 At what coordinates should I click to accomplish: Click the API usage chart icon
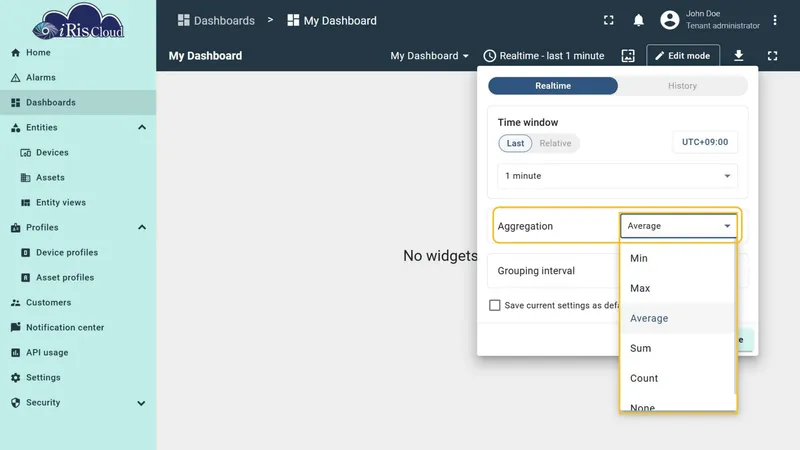tap(15, 353)
